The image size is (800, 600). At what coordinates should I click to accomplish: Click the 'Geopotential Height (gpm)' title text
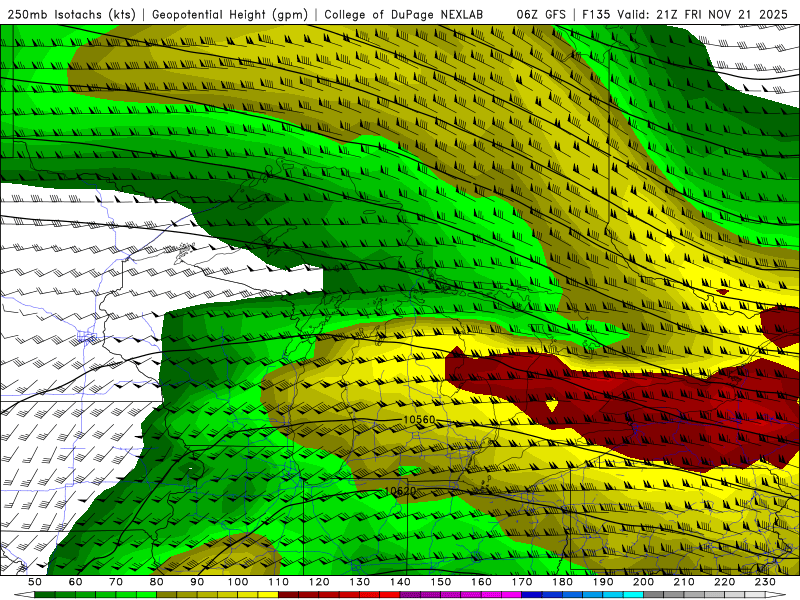pos(230,14)
